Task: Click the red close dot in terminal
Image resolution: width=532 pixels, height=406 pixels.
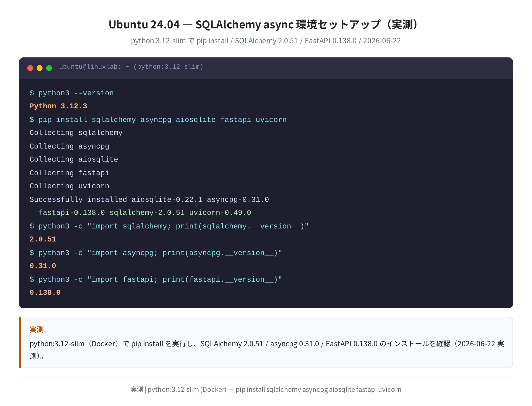Action: click(x=30, y=68)
